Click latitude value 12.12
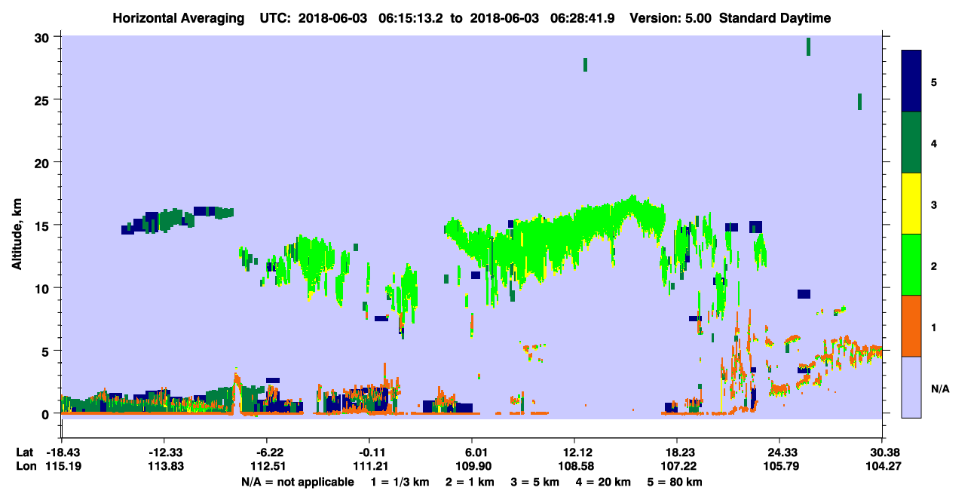Image resolution: width=980 pixels, height=503 pixels. tap(574, 452)
